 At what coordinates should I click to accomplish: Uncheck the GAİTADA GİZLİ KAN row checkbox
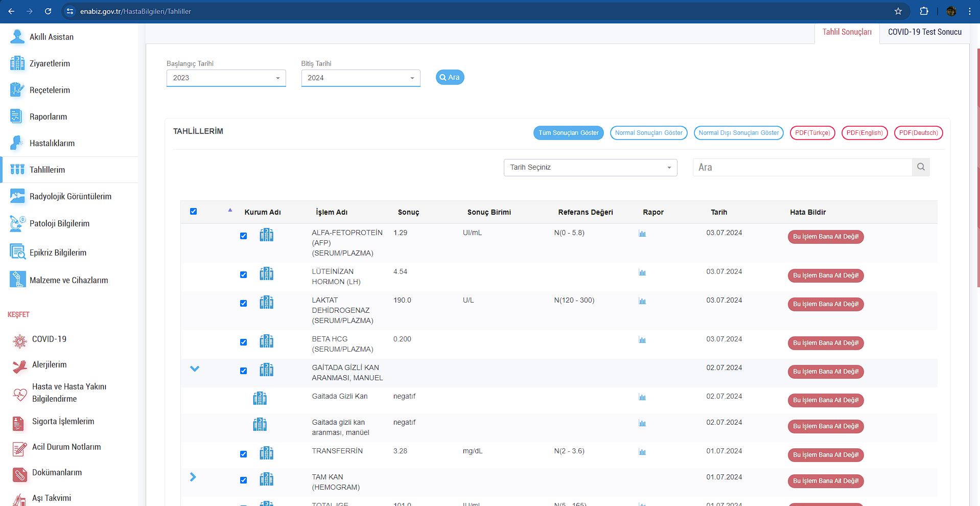(x=243, y=371)
